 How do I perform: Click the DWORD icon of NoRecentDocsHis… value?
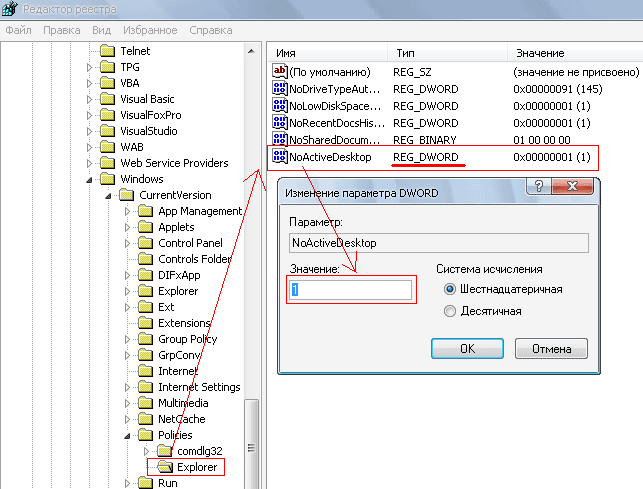point(280,123)
